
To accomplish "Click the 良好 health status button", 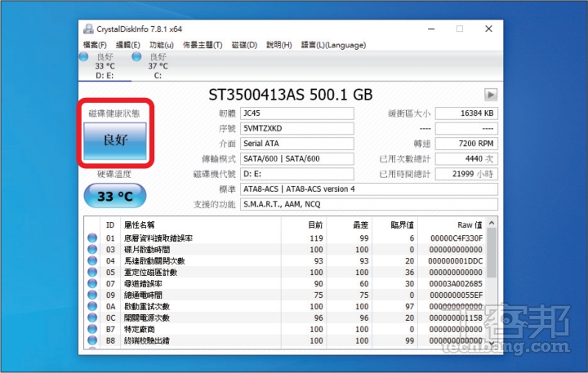I will click(115, 140).
